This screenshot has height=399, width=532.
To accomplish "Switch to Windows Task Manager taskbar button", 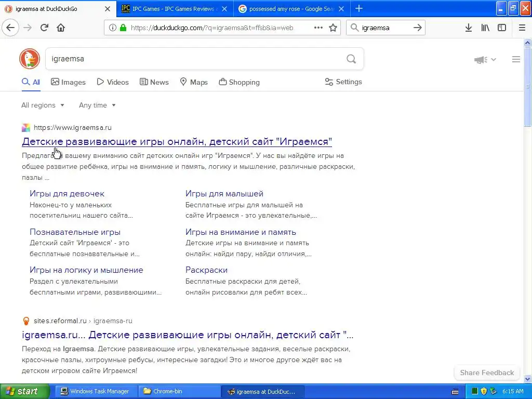I will 96,391.
